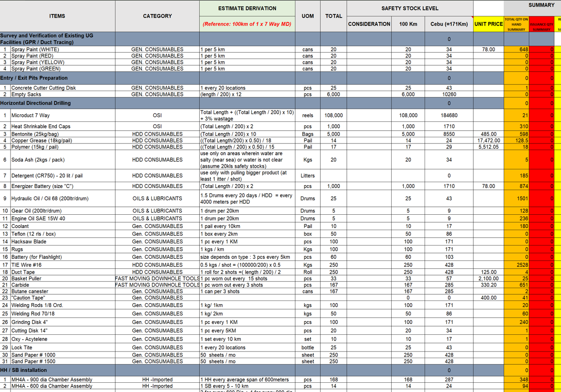Select the UNIT PRICE yellow header cell
The width and height of the screenshot is (561, 392).
pos(488,24)
